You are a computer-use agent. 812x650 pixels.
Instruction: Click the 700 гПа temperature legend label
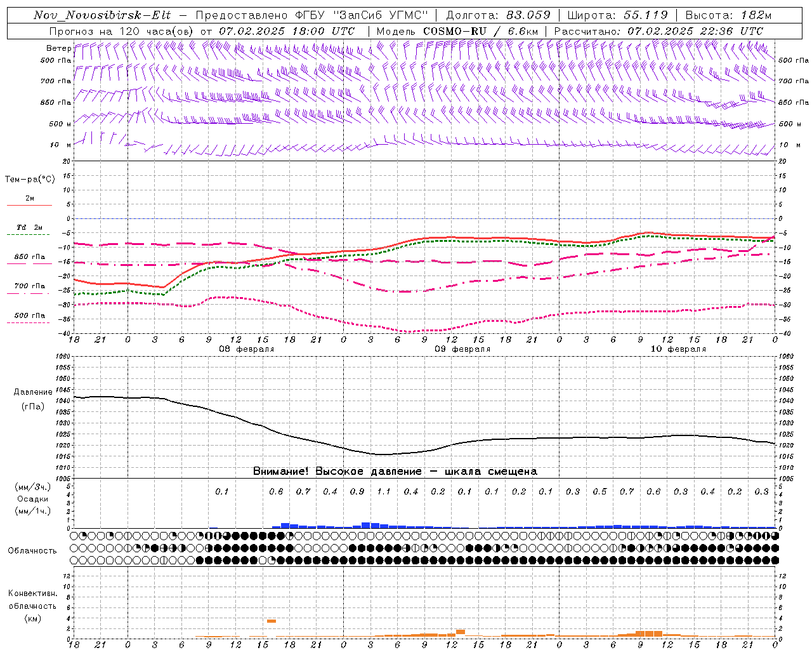tap(30, 286)
